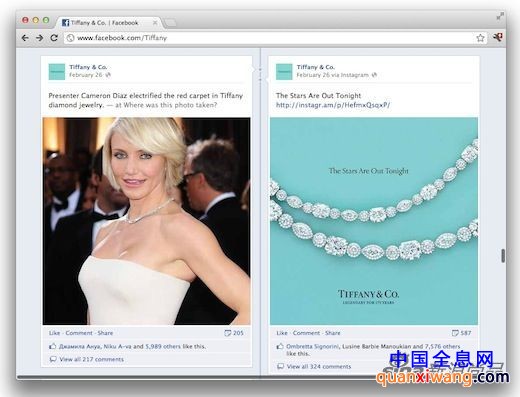Bookmark page with the star icon
520x397 pixels.
tap(480, 38)
